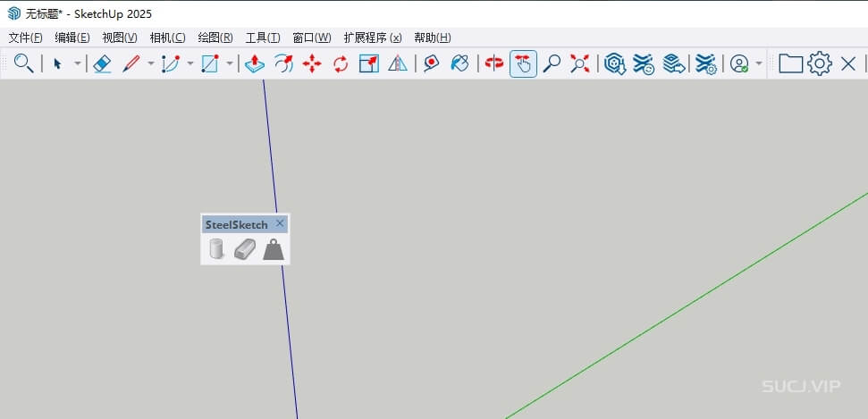Activate the Offset tool
This screenshot has height=419, width=868.
283,63
